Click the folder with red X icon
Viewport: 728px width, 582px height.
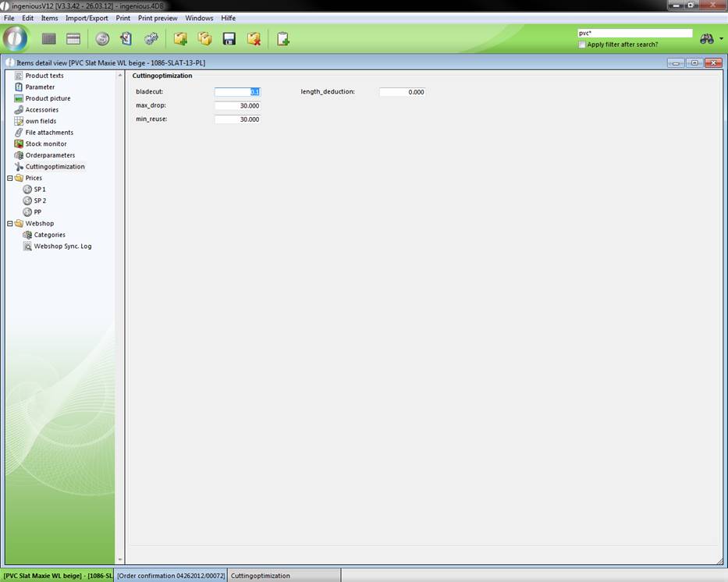coord(254,39)
